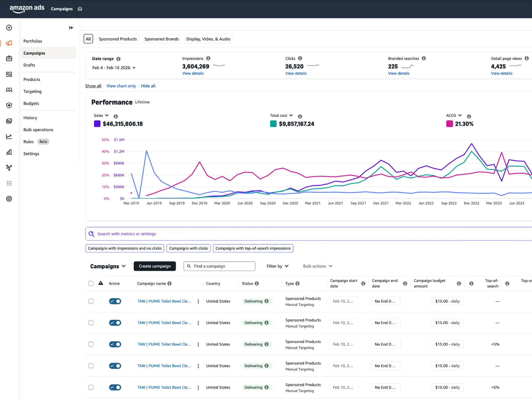
Task: Click the megaphone campaigns icon in sidebar
Action: point(9,43)
